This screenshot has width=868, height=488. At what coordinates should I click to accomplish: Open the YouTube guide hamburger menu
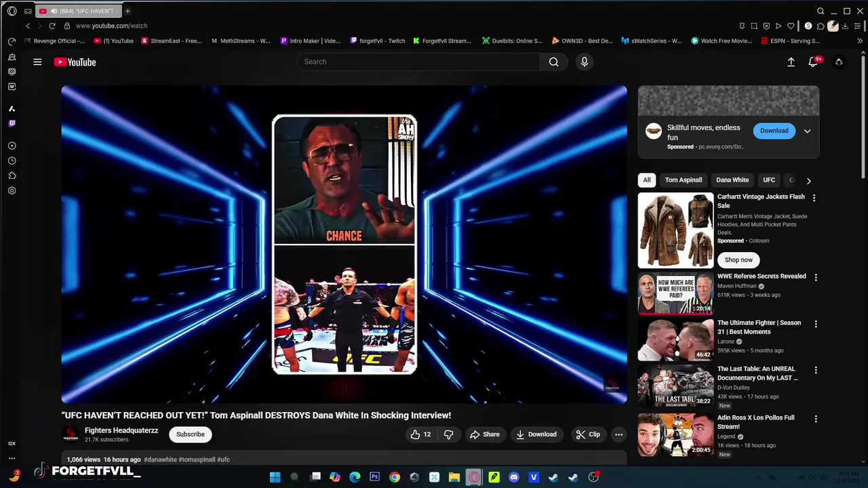point(37,62)
